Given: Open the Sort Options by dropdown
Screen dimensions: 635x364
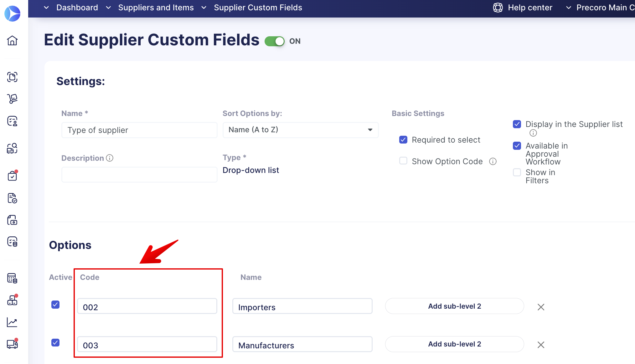Looking at the screenshot, I should click(300, 130).
